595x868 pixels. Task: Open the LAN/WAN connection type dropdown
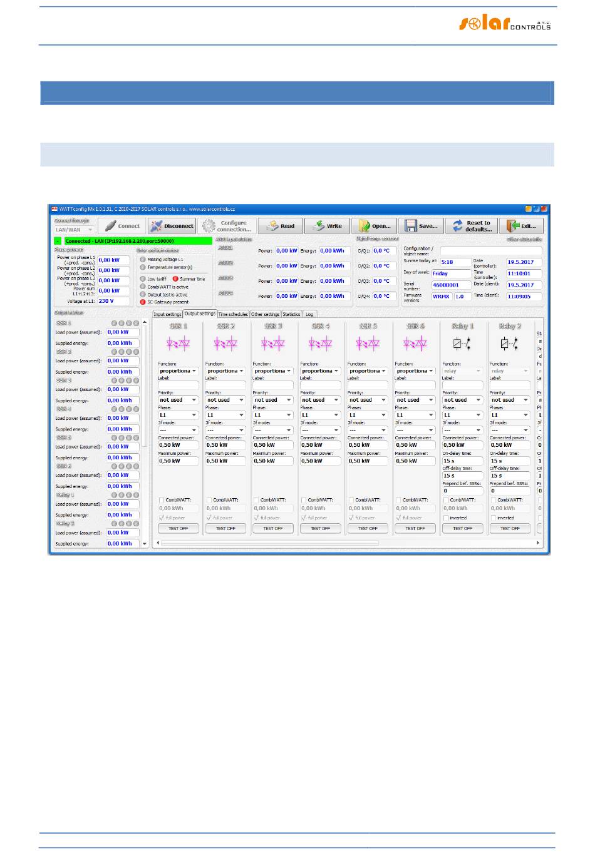[x=75, y=230]
